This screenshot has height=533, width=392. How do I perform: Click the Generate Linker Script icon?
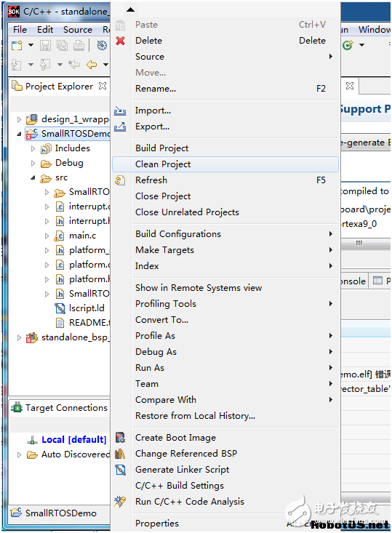pyautogui.click(x=120, y=470)
